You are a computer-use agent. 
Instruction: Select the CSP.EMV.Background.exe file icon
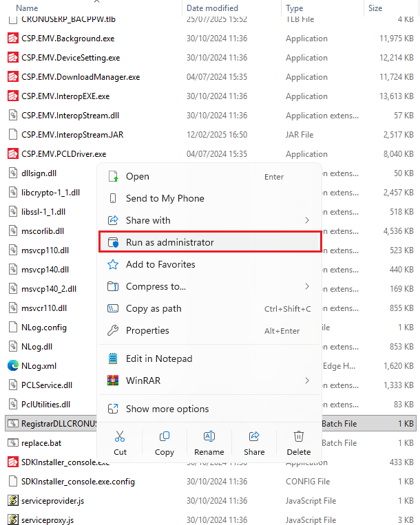12,39
